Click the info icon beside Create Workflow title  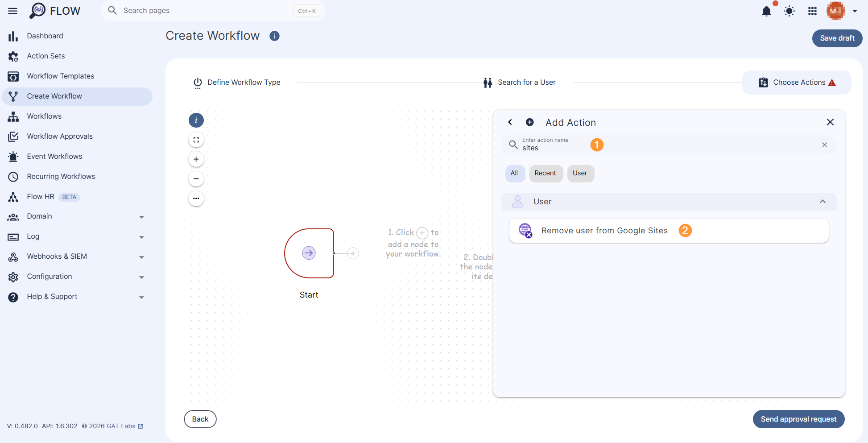(274, 36)
